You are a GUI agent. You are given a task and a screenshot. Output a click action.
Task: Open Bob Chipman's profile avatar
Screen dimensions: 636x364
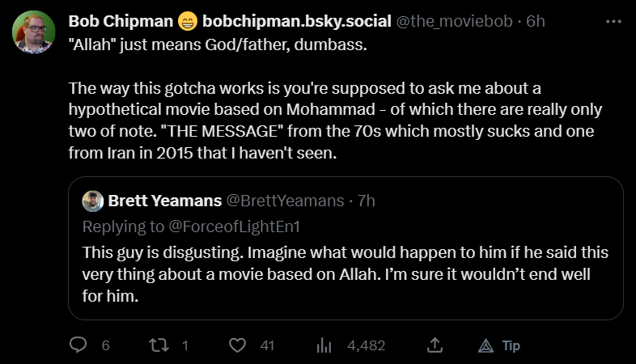(33, 32)
